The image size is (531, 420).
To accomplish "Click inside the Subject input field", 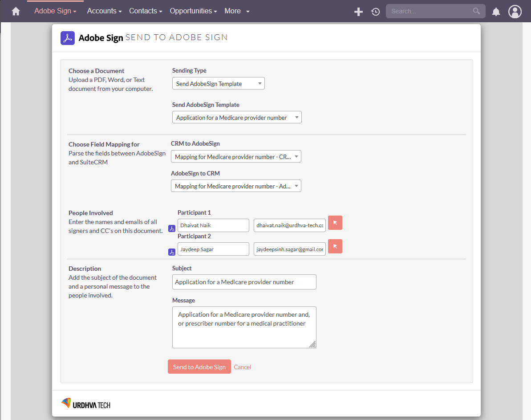I will (x=244, y=281).
